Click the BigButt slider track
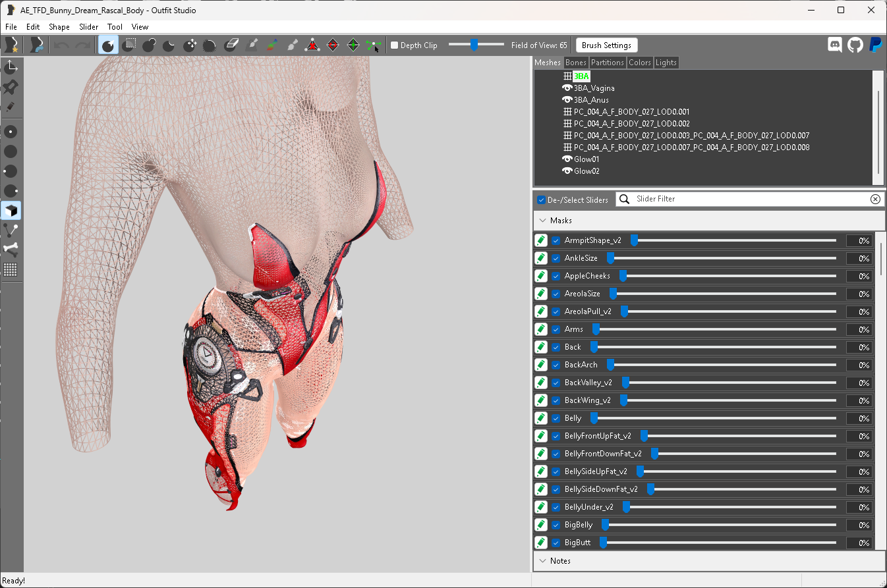This screenshot has height=588, width=887. (x=718, y=543)
